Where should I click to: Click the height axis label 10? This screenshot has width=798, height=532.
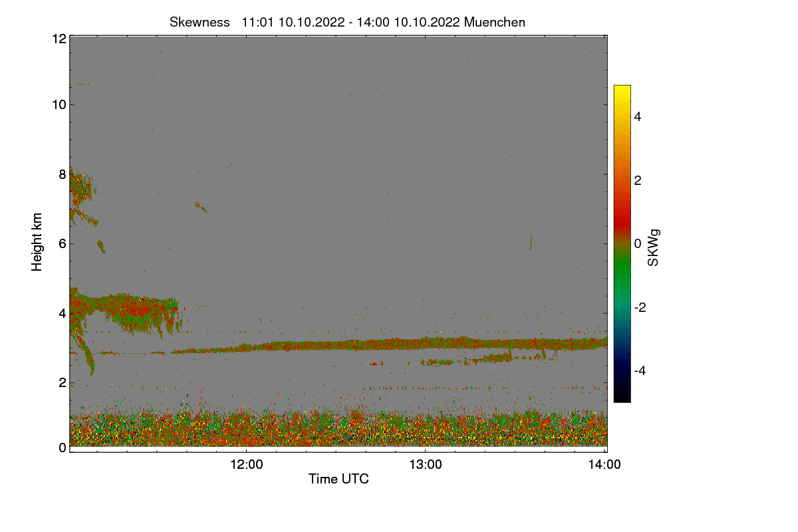(59, 104)
